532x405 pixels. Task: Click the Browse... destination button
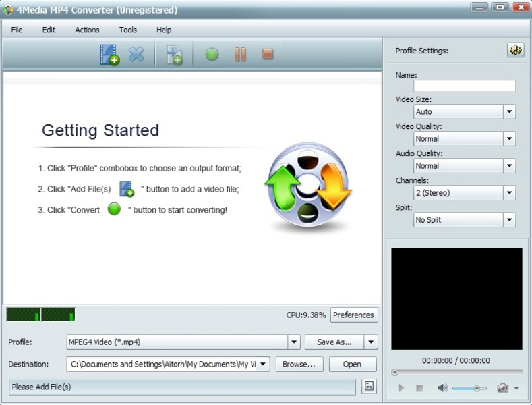point(299,364)
